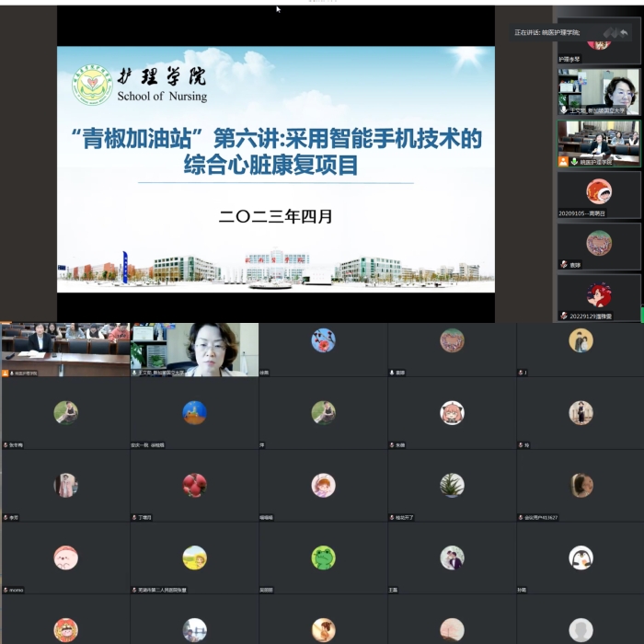The height and width of the screenshot is (644, 644).
Task: Select the 会议用户413627 participant tile
Action: [580, 485]
